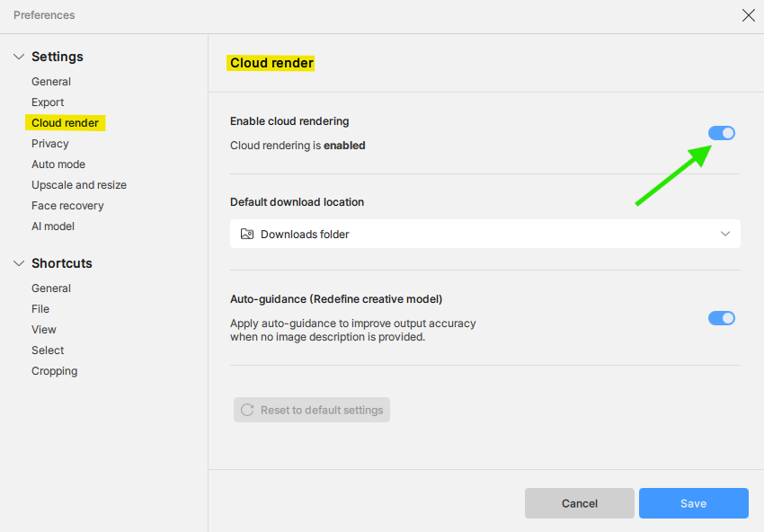Select Privacy in the settings list

click(x=50, y=144)
